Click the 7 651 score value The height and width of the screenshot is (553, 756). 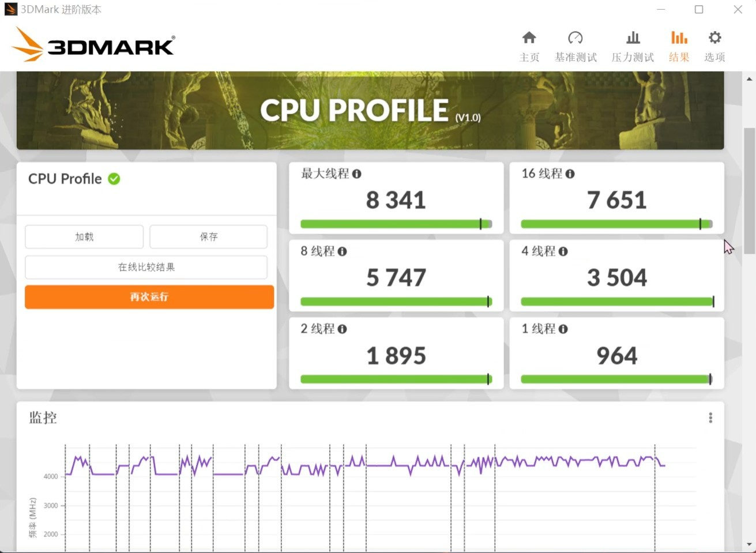coord(616,200)
